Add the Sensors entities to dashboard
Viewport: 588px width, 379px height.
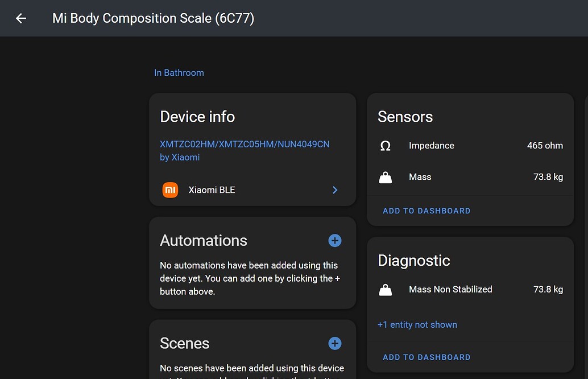(426, 211)
